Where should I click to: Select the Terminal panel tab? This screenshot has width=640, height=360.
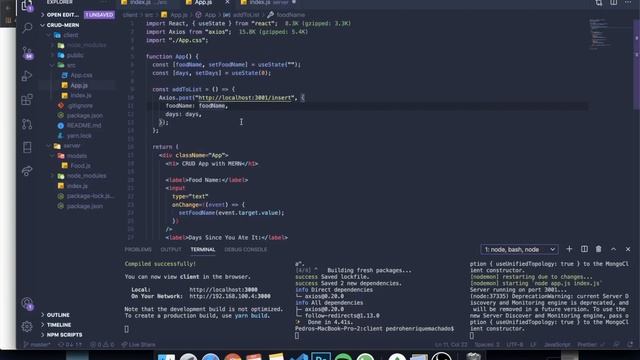(202, 249)
